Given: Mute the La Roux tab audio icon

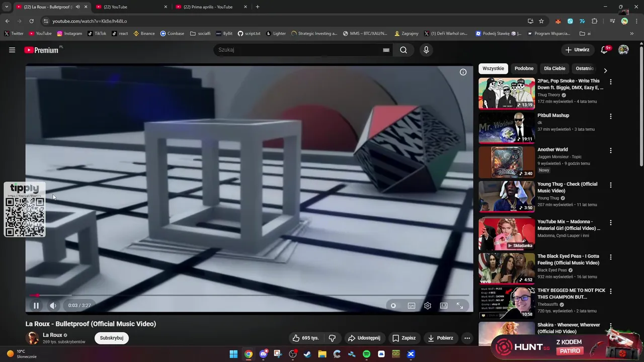Looking at the screenshot, I should click(x=77, y=7).
